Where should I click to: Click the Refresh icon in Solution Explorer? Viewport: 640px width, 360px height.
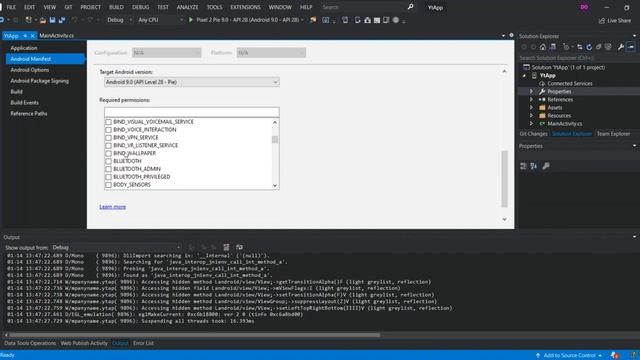589,47
